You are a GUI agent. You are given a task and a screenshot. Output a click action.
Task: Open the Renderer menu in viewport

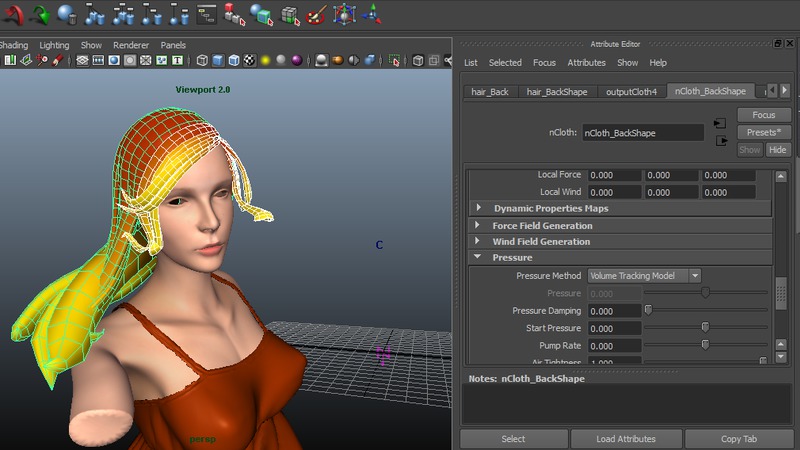[130, 45]
